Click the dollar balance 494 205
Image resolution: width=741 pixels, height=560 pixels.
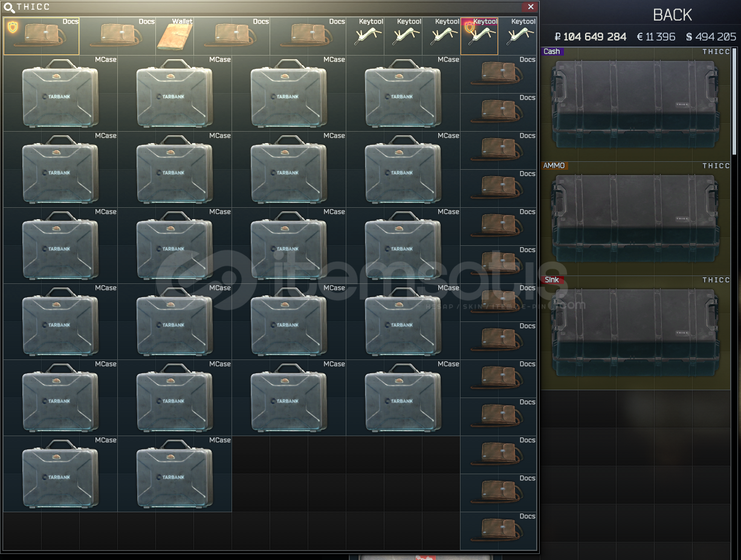711,37
